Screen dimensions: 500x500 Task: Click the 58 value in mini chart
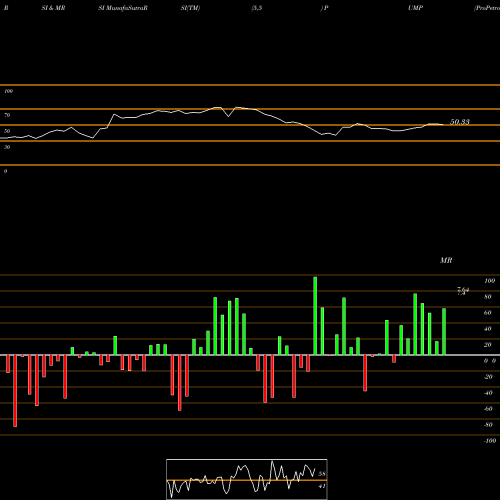point(322,474)
